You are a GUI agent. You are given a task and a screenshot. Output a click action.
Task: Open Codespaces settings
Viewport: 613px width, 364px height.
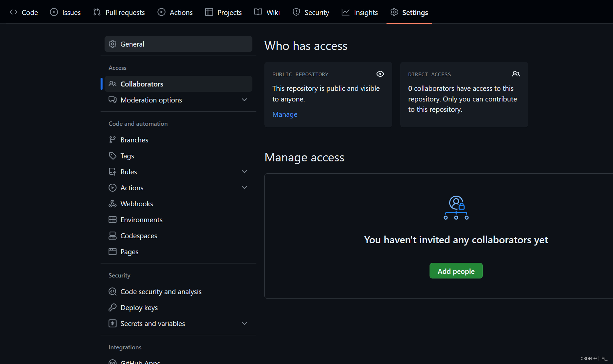pos(178,236)
